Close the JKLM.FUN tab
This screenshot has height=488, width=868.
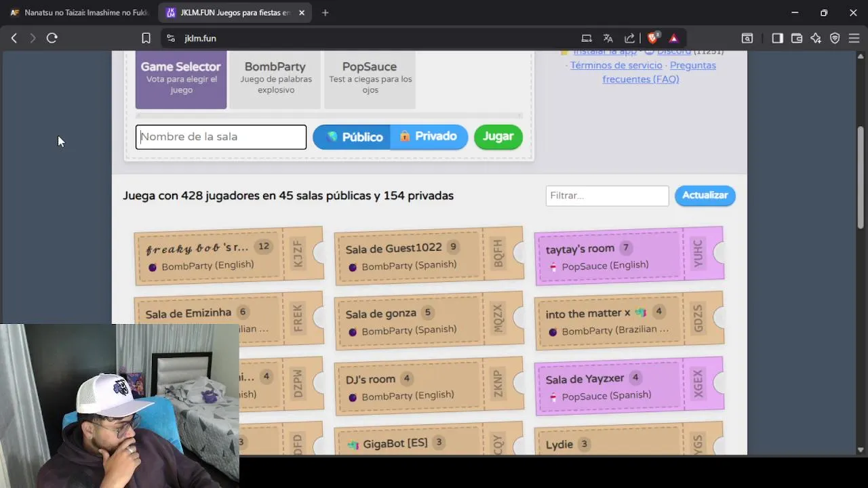point(302,13)
